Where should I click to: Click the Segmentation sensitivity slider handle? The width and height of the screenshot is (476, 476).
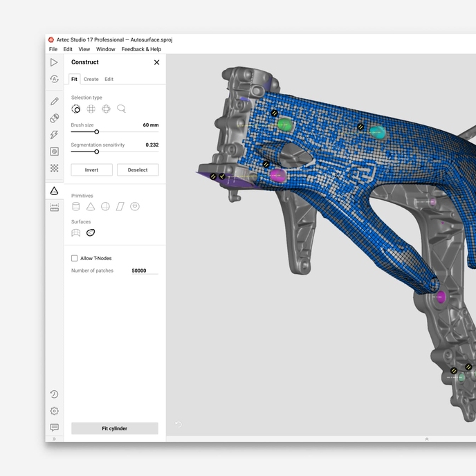click(97, 152)
